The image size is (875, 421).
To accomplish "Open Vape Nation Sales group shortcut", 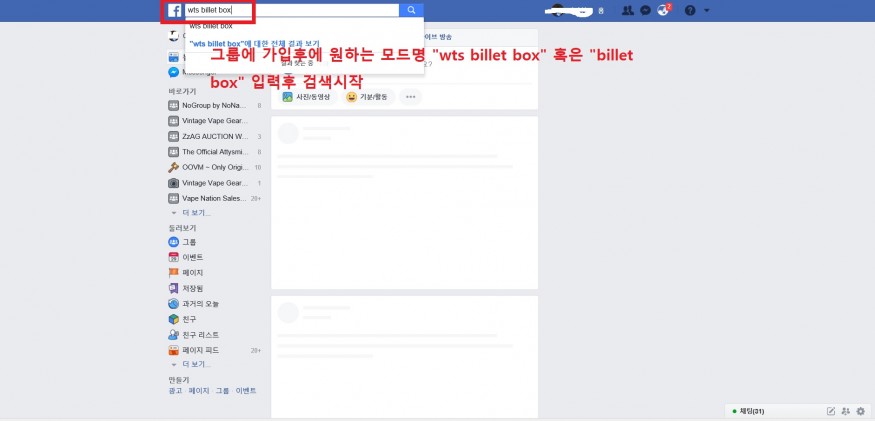I will (x=215, y=198).
